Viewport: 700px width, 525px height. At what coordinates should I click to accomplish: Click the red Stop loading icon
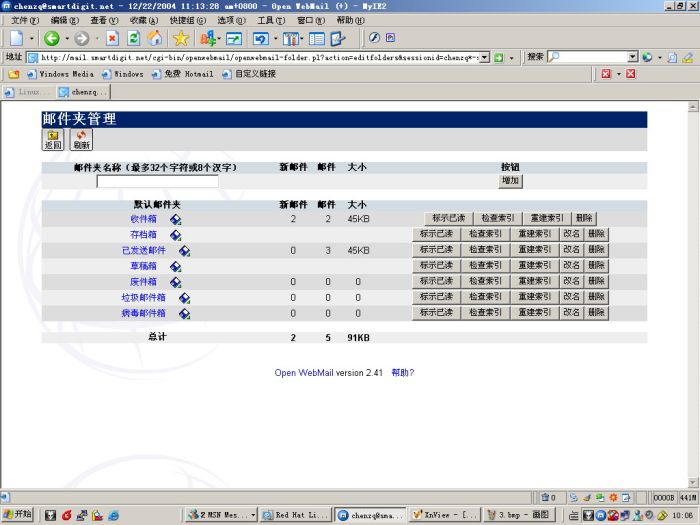pos(112,38)
